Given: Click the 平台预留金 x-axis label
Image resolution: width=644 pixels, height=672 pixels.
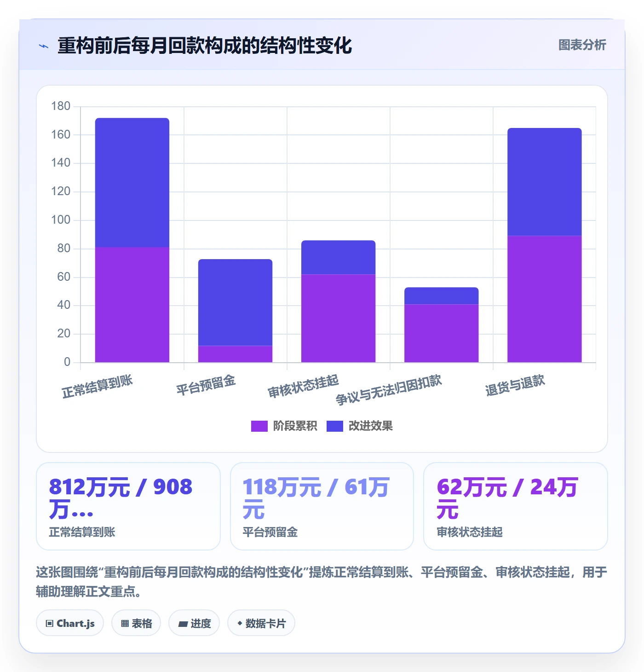Looking at the screenshot, I should [206, 386].
